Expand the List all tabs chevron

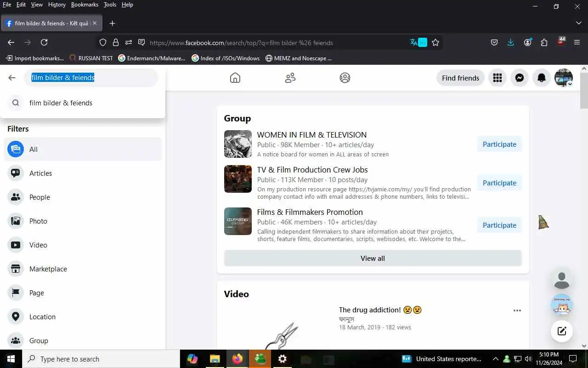pos(578,23)
